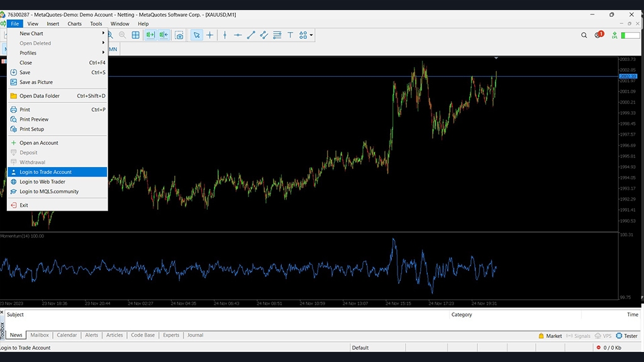Click the green connection progress bar
The width and height of the screenshot is (644, 362).
tap(630, 36)
